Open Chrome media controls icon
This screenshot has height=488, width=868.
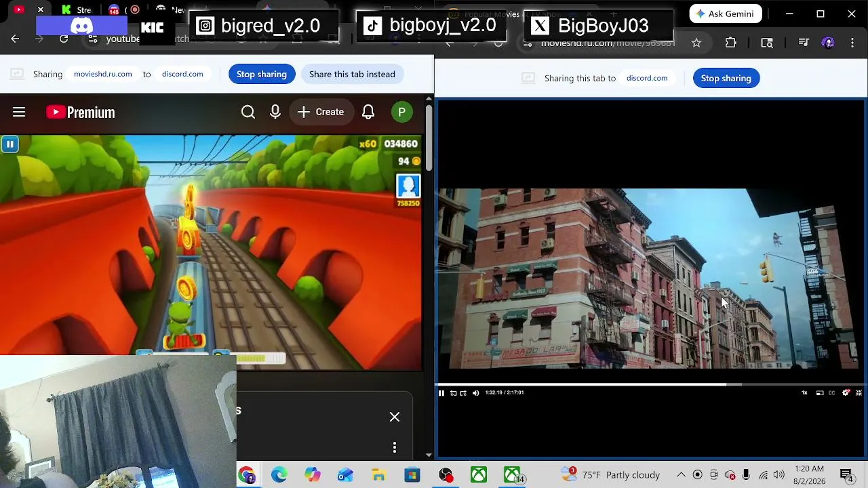(x=804, y=43)
